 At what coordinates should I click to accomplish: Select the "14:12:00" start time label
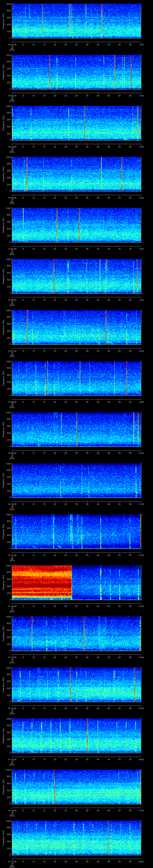[12, 606]
